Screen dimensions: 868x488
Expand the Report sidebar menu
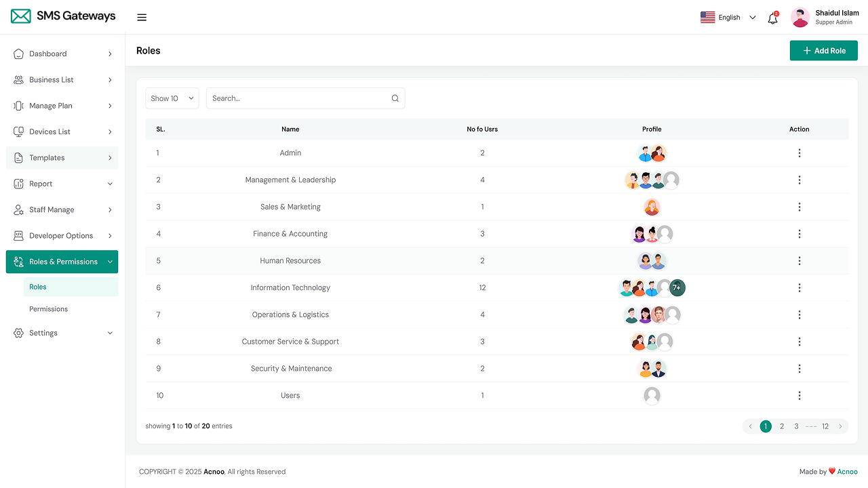click(62, 184)
